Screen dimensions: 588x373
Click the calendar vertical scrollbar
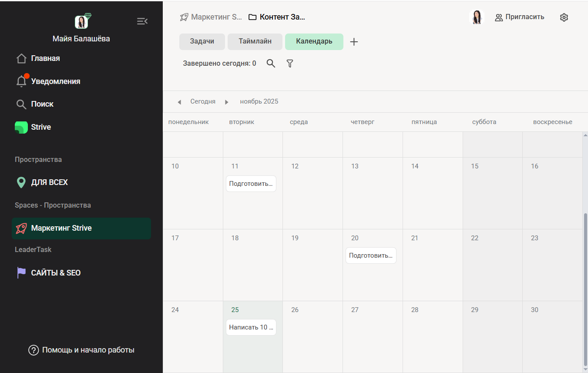tap(585, 287)
